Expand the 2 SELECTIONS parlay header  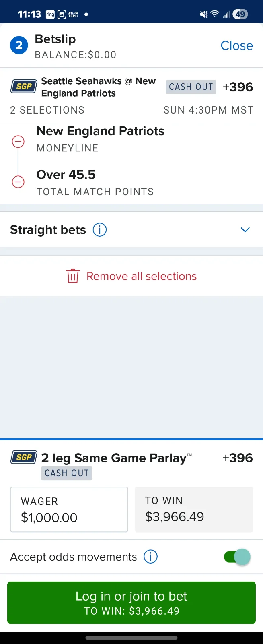point(47,109)
